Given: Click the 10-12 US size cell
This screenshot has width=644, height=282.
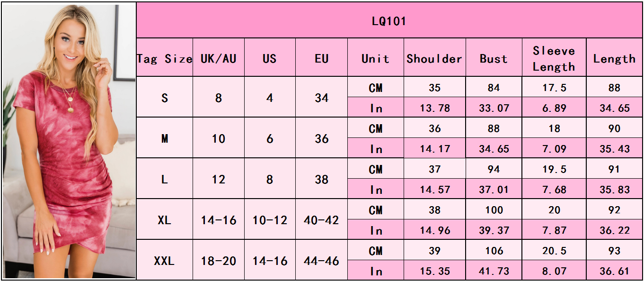Looking at the screenshot, I should [270, 220].
